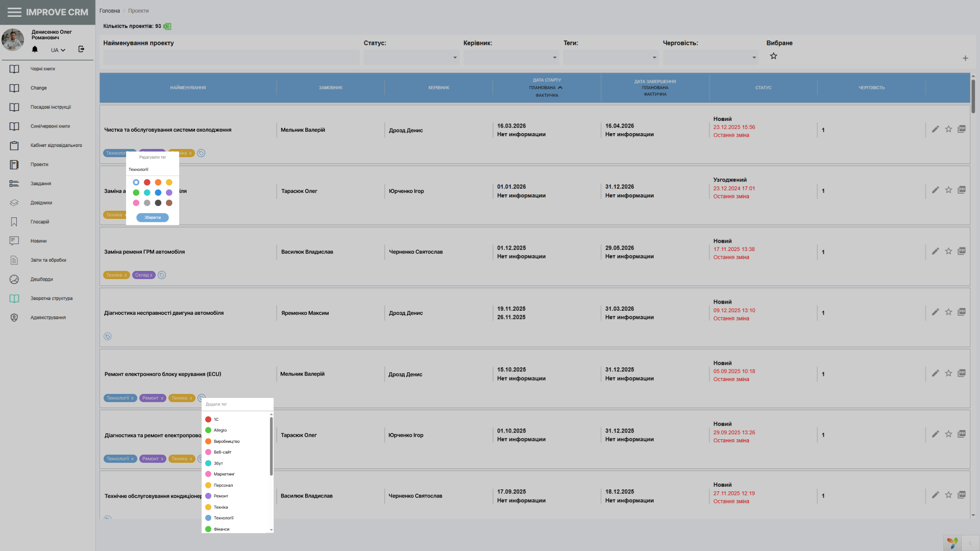Open the Керівник filter dropdown
980x551 pixels.
pos(511,57)
